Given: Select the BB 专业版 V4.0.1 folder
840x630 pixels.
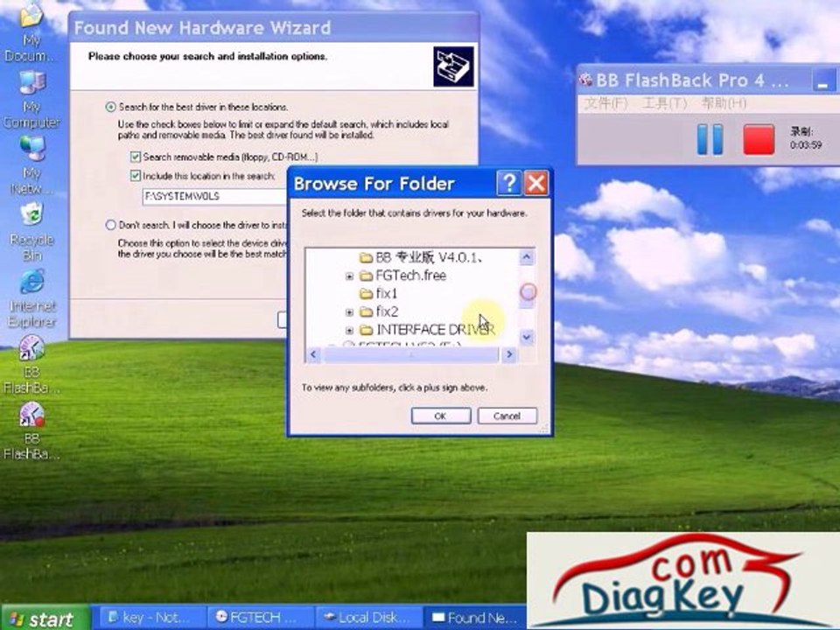Looking at the screenshot, I should (423, 257).
